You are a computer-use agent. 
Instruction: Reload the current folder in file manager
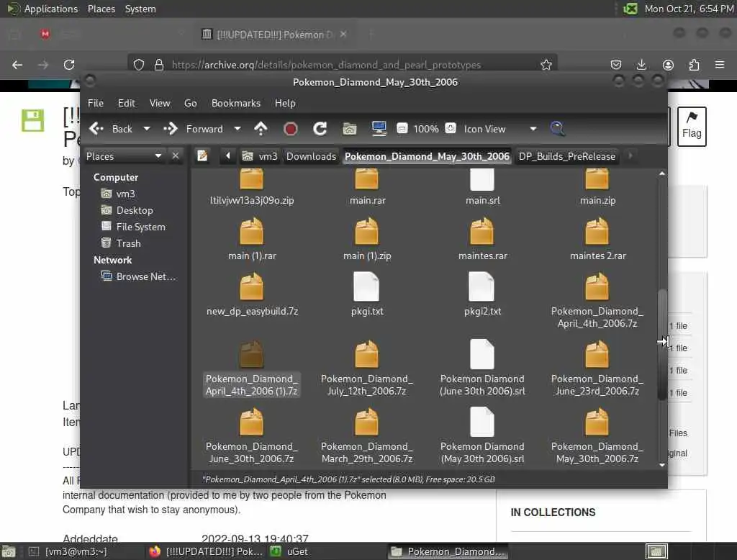[x=320, y=128]
